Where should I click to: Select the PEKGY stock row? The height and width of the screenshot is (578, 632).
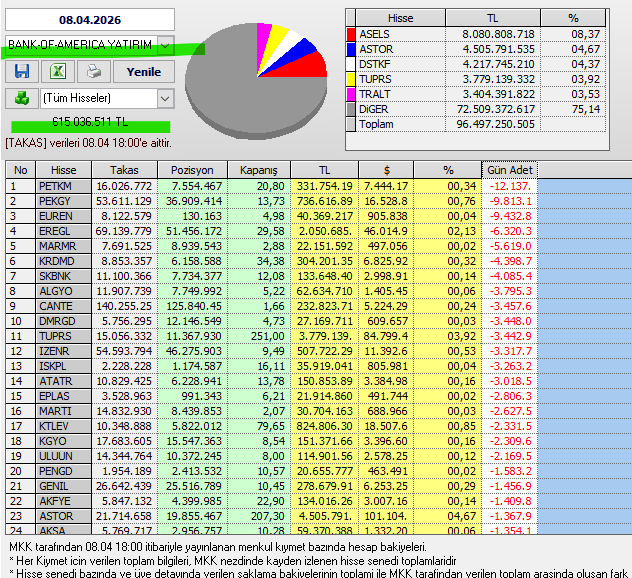pyautogui.click(x=272, y=201)
